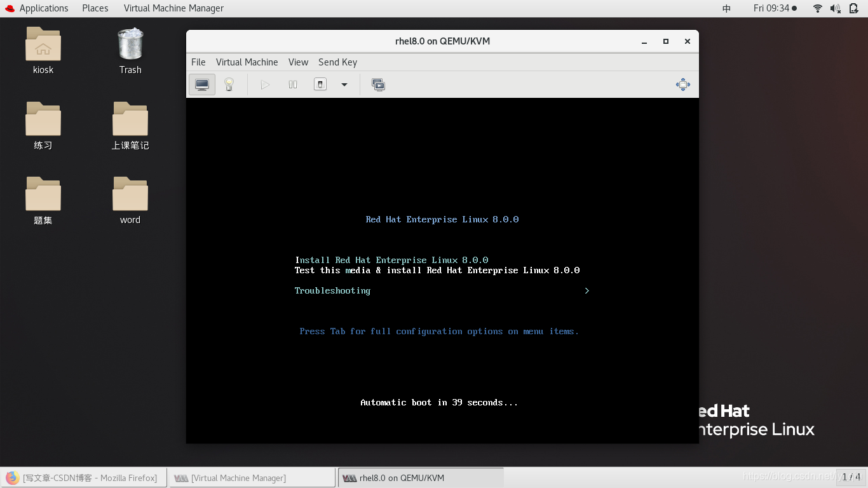
Task: Open the 上课笔记 folder
Action: tap(130, 125)
